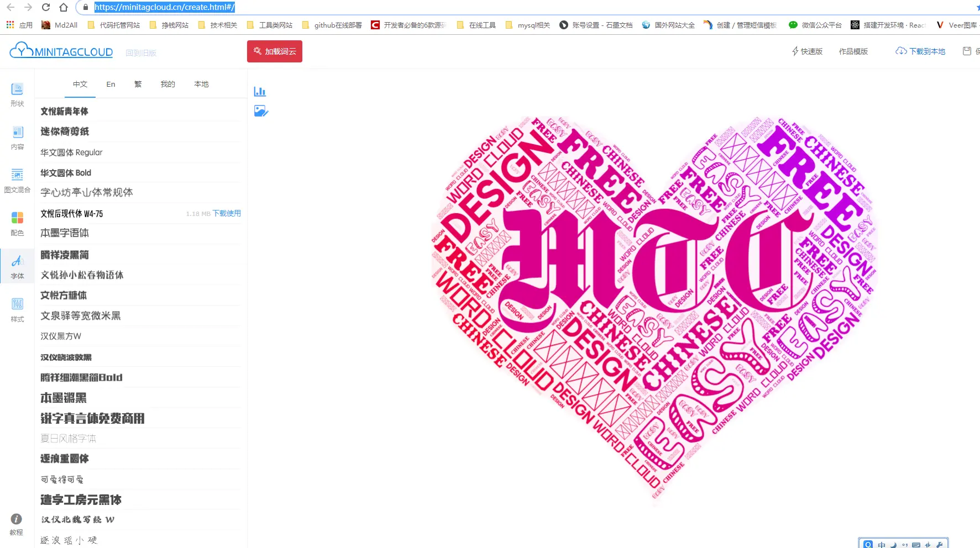Click the 回到旧版 link
980x548 pixels.
click(x=141, y=53)
